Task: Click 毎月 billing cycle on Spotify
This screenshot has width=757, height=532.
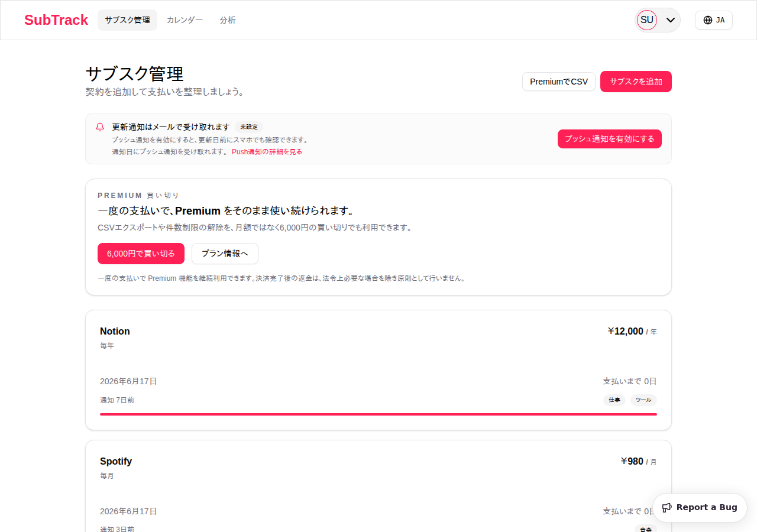Action: pyautogui.click(x=107, y=476)
